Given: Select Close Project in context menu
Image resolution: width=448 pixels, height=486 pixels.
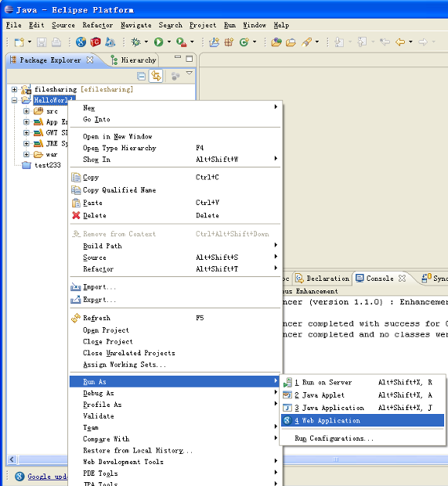Looking at the screenshot, I should tap(175, 341).
